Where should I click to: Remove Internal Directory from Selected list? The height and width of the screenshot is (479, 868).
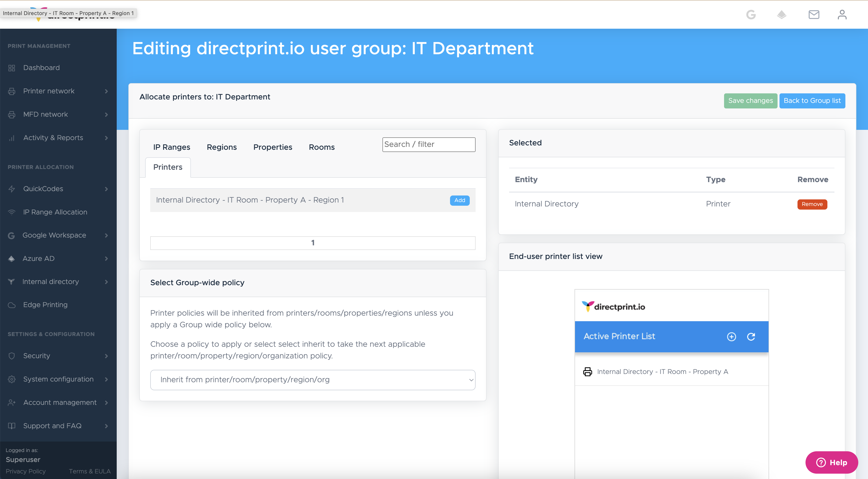[x=812, y=204]
